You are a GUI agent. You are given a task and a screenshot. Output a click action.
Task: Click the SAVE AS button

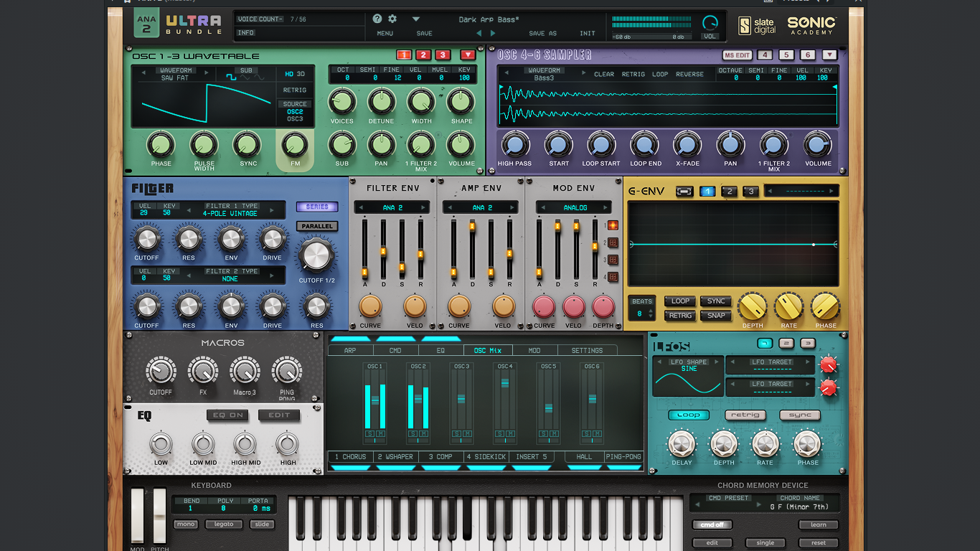[x=542, y=33]
